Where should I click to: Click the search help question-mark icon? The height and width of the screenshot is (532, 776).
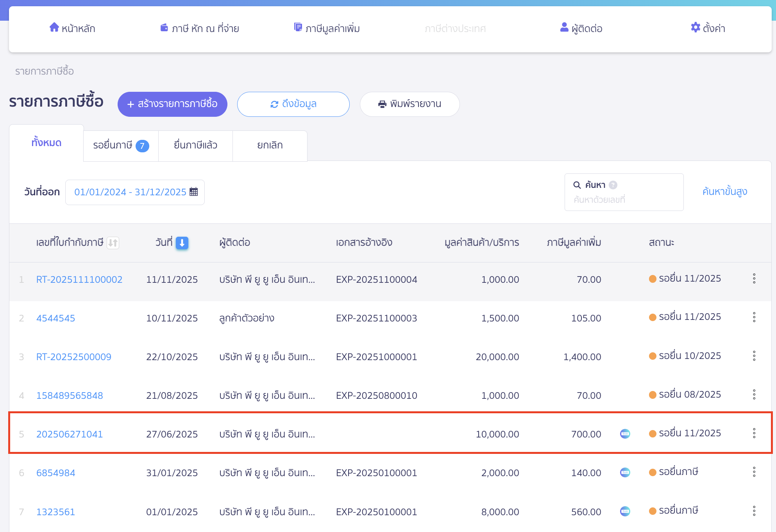pyautogui.click(x=613, y=185)
